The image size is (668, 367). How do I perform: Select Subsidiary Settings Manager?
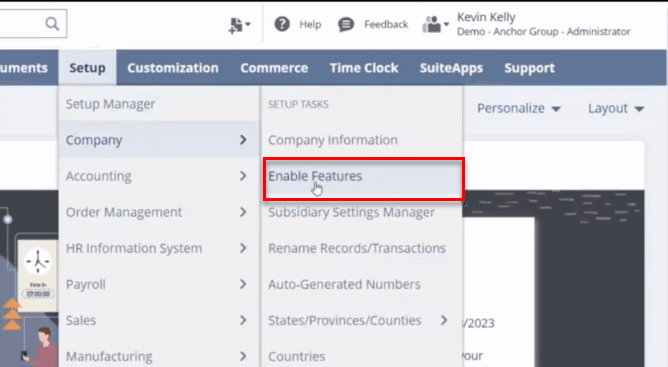coord(351,212)
